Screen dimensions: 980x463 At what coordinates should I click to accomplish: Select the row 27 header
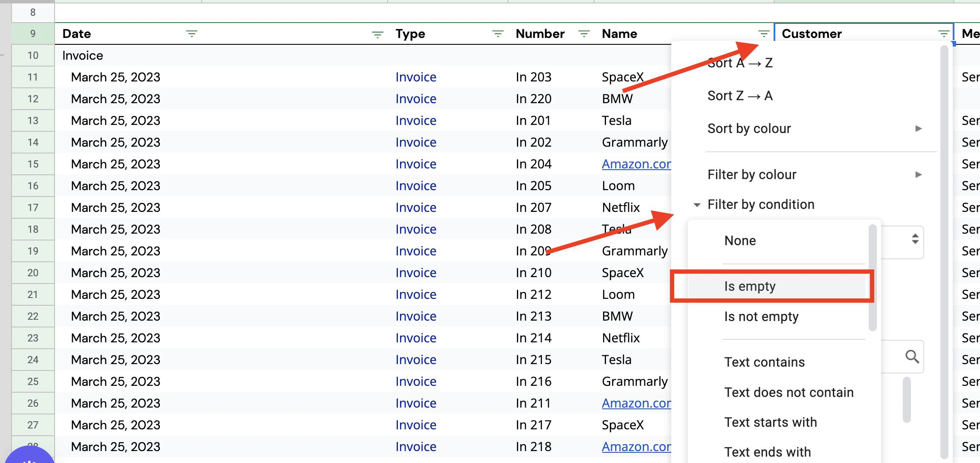(x=33, y=425)
